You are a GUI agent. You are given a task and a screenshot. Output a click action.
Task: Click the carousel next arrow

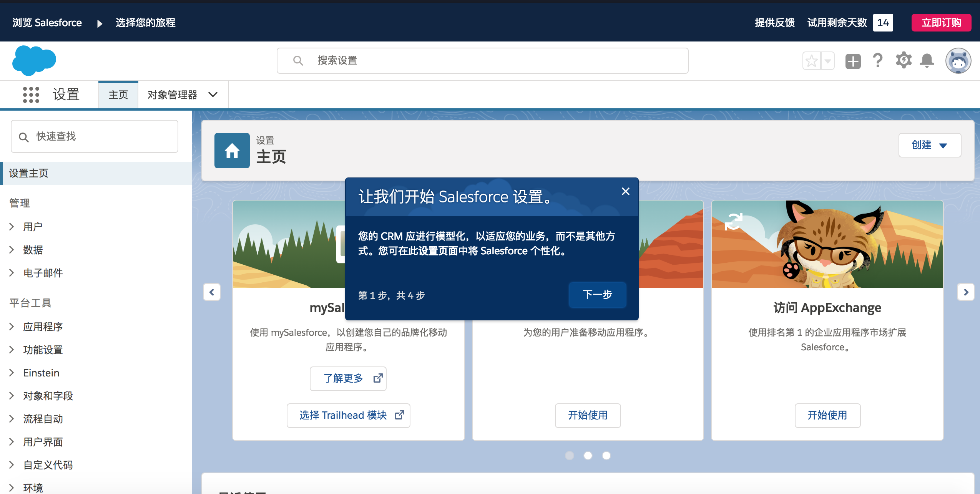pyautogui.click(x=965, y=292)
